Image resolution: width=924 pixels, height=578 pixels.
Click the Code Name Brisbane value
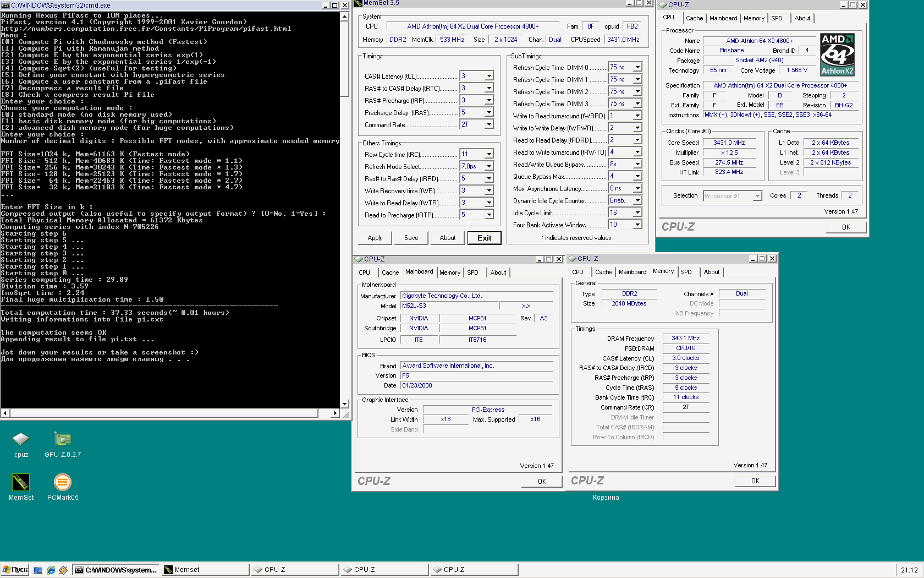click(732, 50)
